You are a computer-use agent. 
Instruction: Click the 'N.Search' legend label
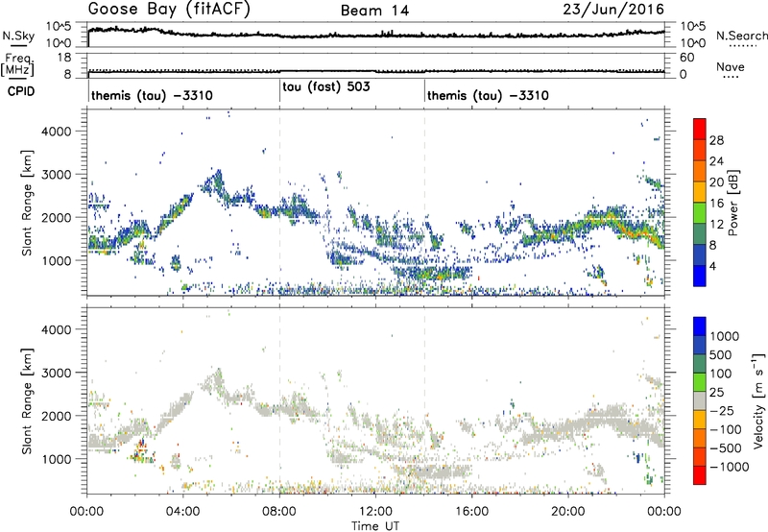click(x=742, y=36)
